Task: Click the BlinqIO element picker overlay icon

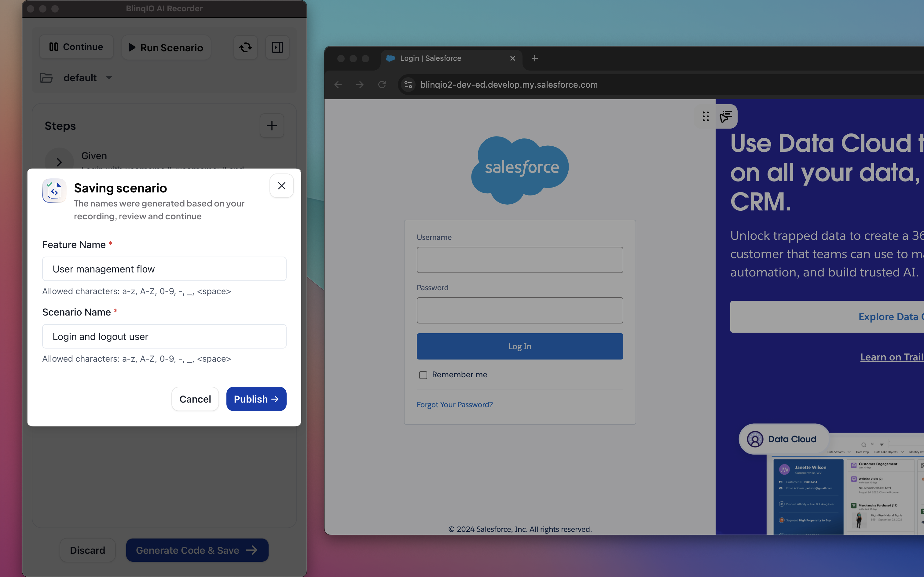Action: [726, 116]
